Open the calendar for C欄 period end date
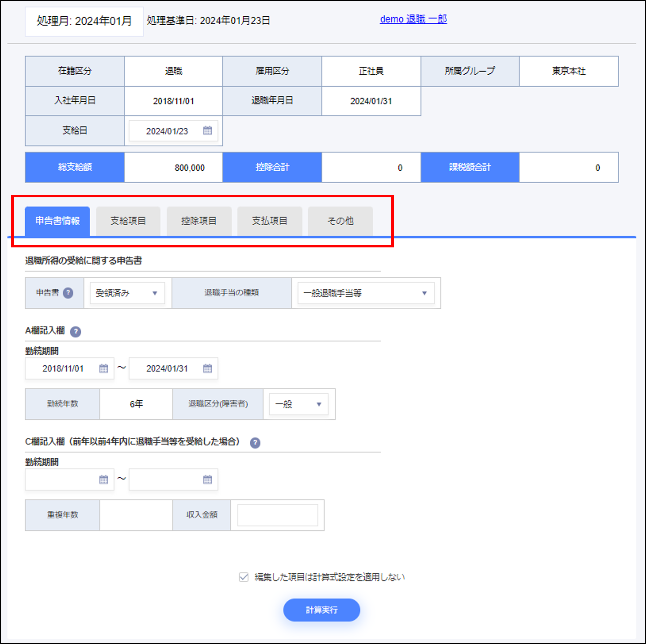 (x=208, y=479)
